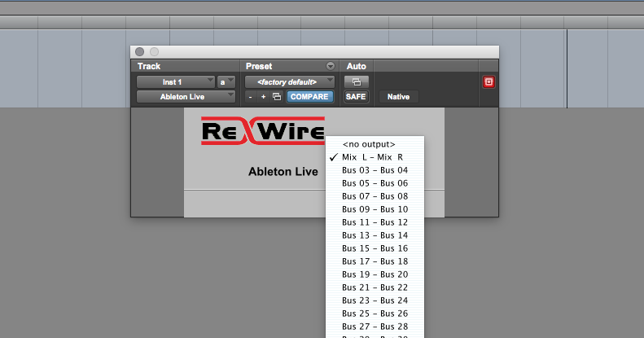This screenshot has width=644, height=338.
Task: Select next preset with plus button
Action: [x=264, y=96]
